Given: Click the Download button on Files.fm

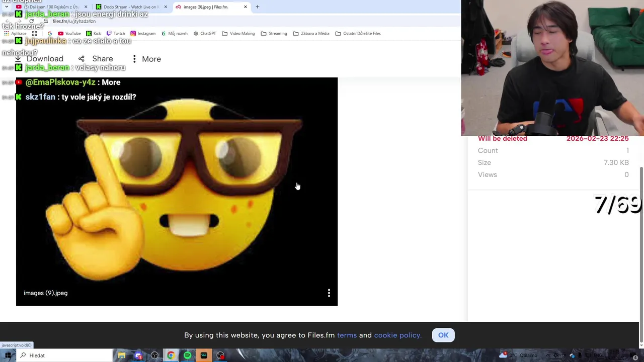Looking at the screenshot, I should (39, 59).
